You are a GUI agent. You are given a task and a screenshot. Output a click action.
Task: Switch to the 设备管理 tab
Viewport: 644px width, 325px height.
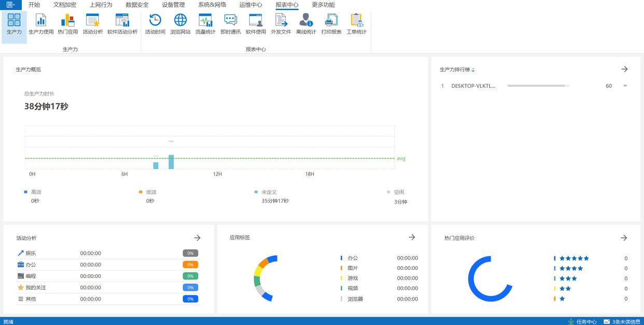click(x=173, y=5)
